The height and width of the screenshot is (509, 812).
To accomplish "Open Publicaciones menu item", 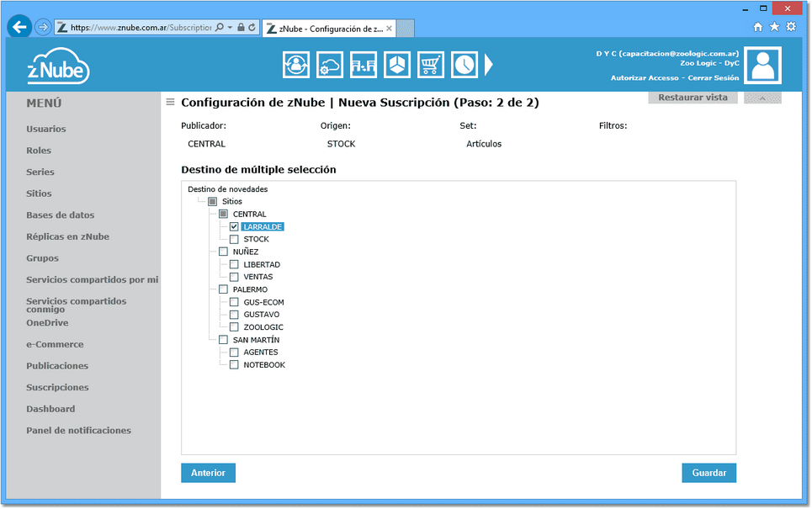I will [x=57, y=366].
